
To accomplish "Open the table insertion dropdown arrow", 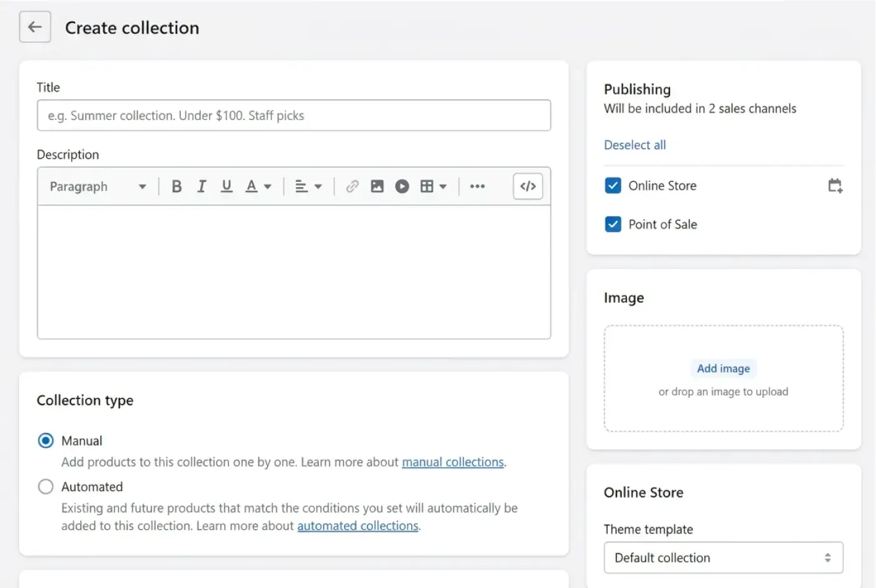I will [x=444, y=186].
